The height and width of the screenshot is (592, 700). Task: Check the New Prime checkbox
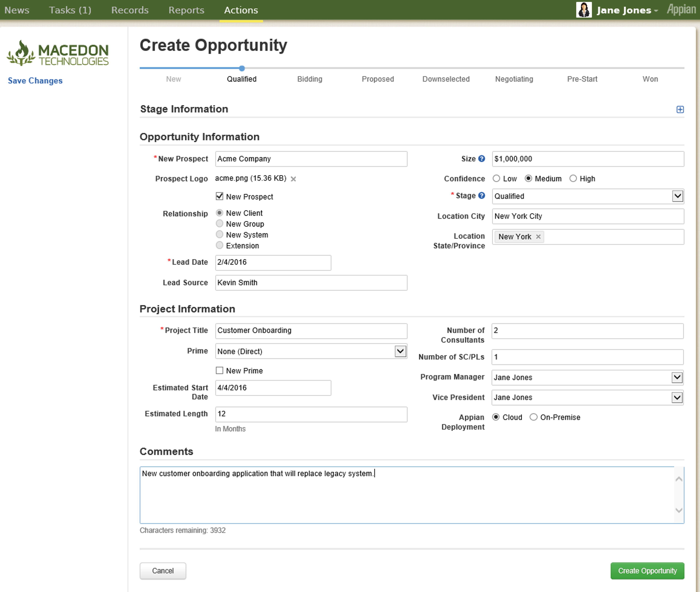pyautogui.click(x=219, y=371)
